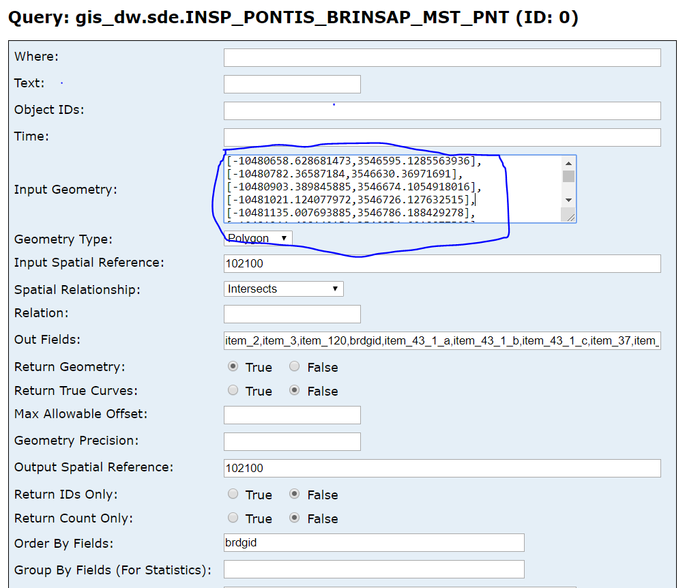
Task: Click the Relation input field
Action: tap(292, 314)
